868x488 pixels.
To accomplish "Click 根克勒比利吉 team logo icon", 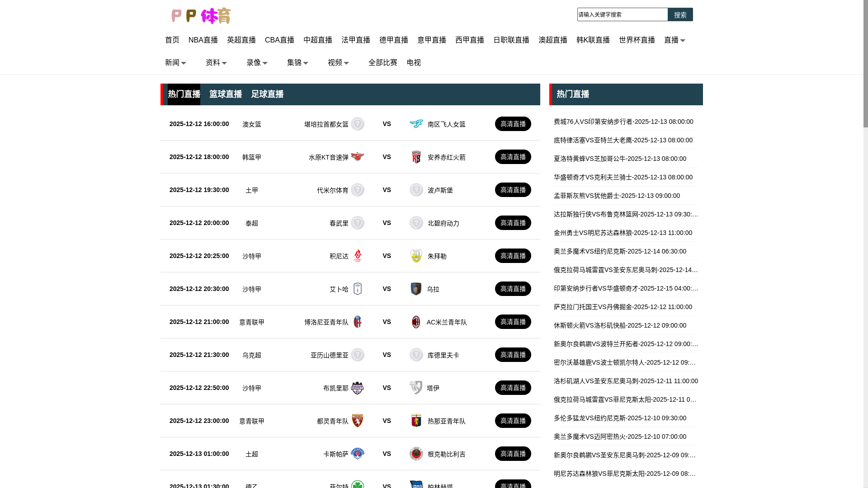I will [416, 454].
